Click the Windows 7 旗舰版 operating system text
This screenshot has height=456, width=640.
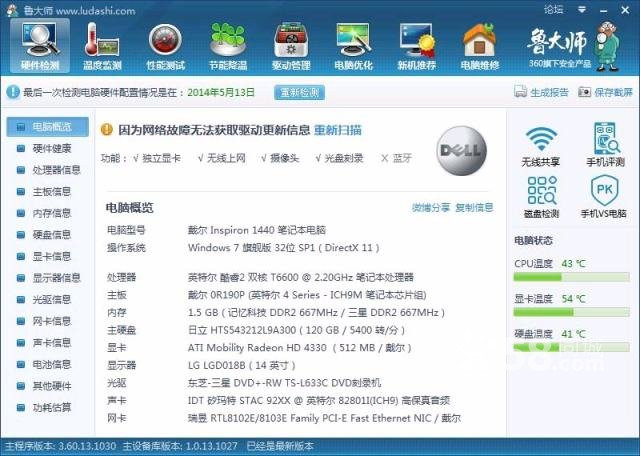[x=284, y=248]
